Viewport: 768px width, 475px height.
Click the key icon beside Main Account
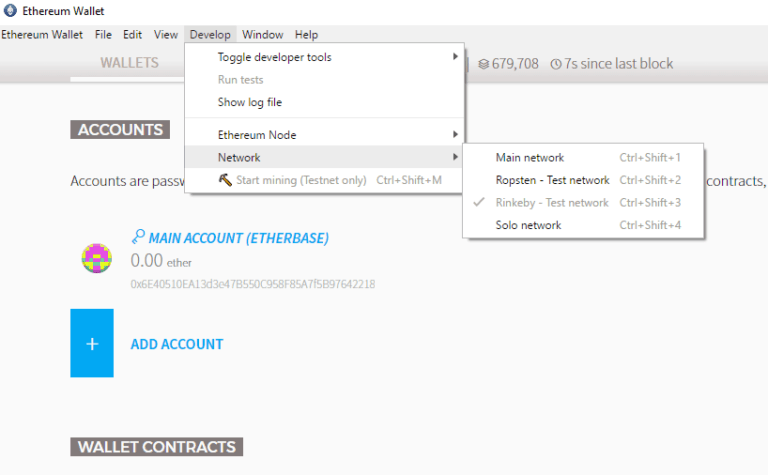(x=138, y=237)
